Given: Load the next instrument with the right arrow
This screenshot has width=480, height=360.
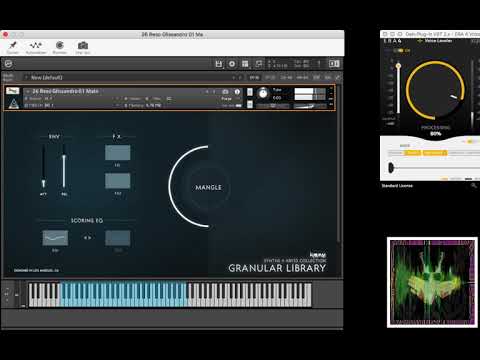Looking at the screenshot, I should pos(214,91).
